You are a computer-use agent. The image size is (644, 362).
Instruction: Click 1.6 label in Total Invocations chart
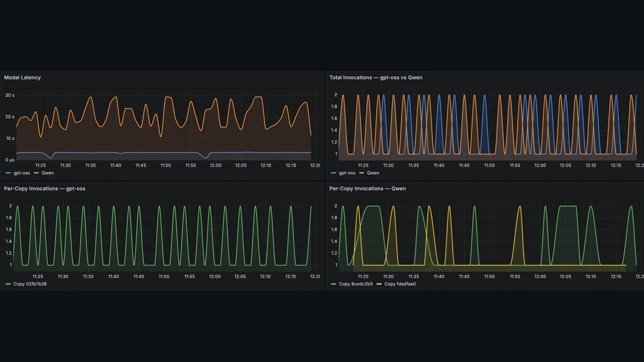333,119
